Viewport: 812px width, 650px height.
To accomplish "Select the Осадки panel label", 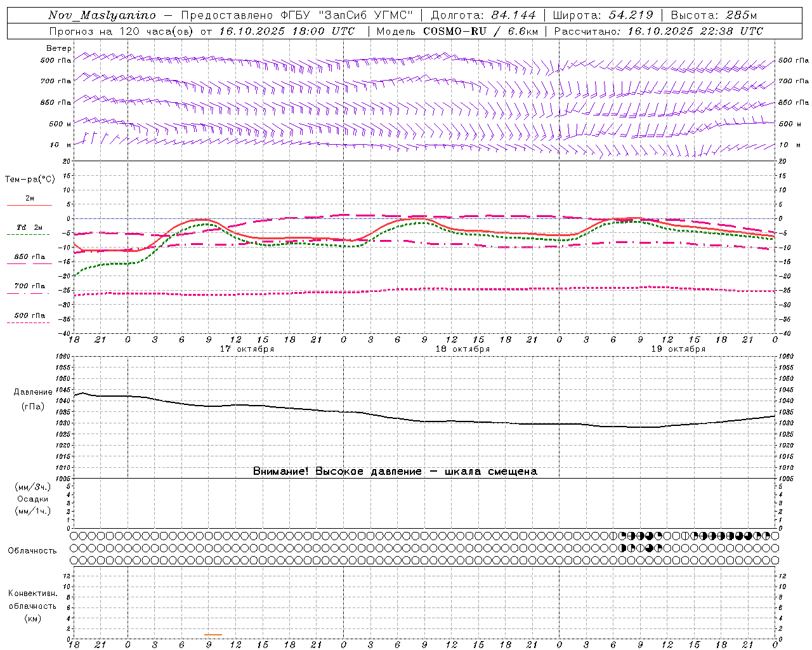I will pyautogui.click(x=34, y=500).
